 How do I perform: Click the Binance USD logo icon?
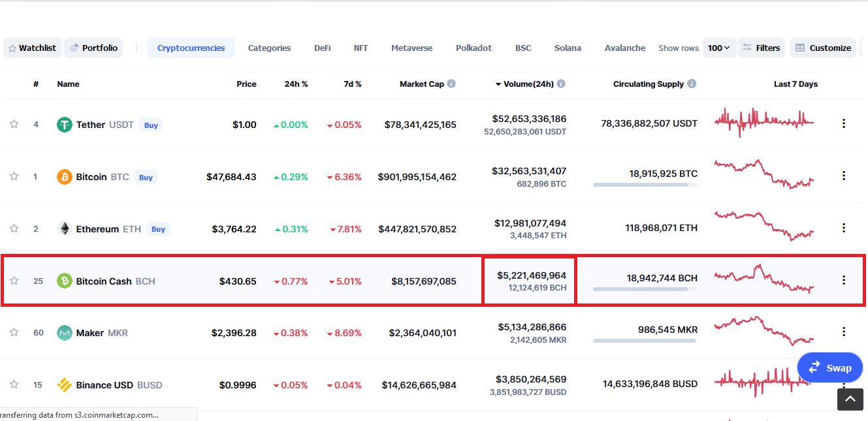(65, 385)
